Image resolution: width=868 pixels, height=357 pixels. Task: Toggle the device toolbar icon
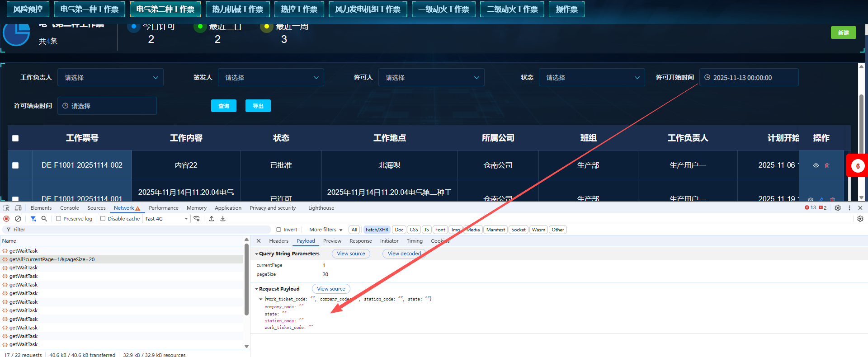[18, 208]
